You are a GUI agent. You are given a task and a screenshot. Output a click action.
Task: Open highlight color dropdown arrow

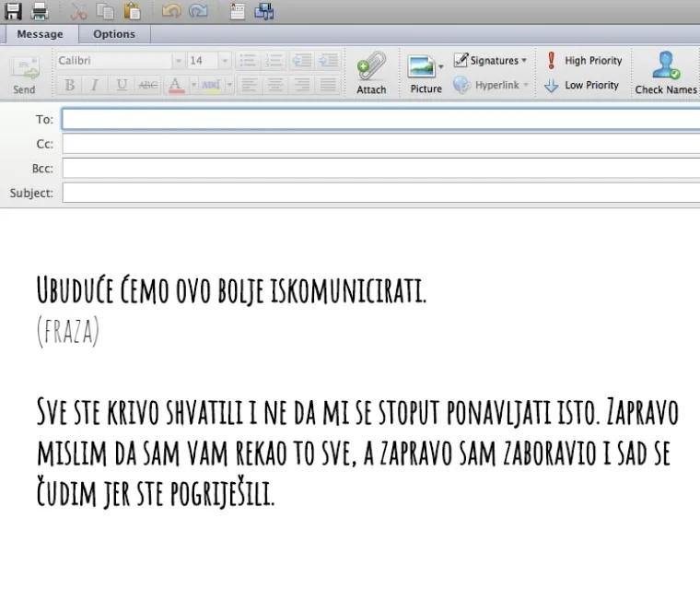229,85
